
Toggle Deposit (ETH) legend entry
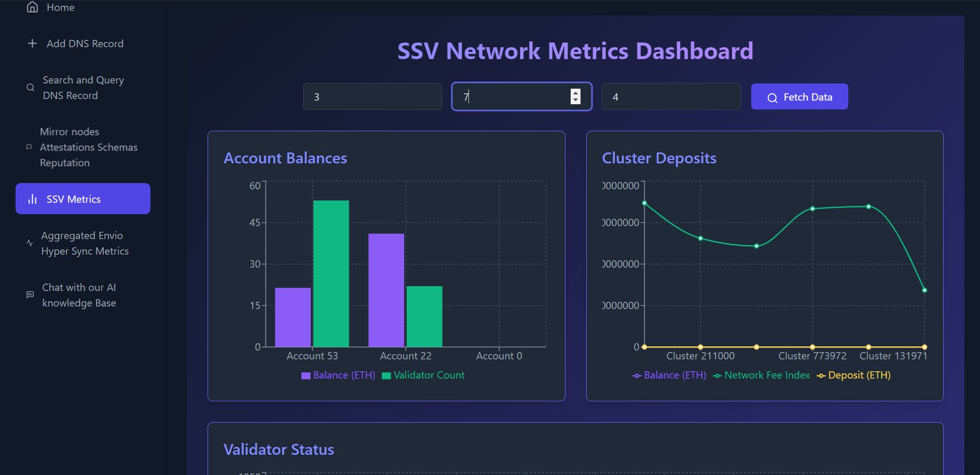pyautogui.click(x=853, y=375)
